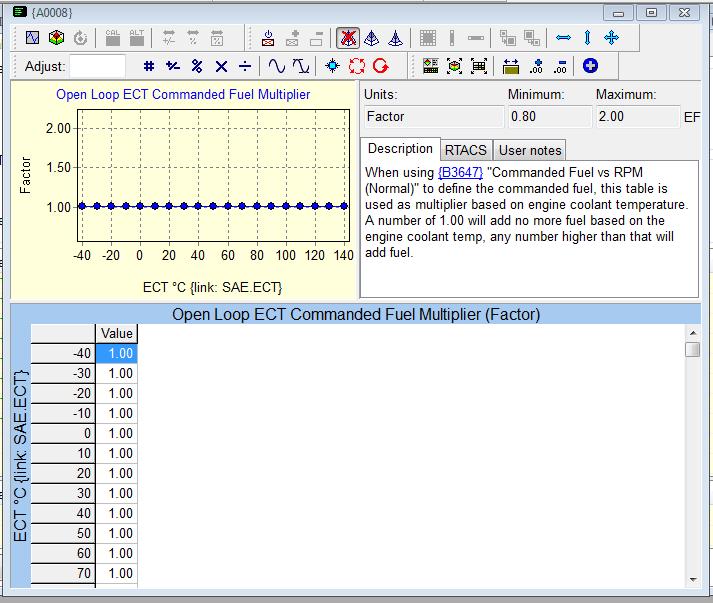Click the second overlapping squares icon
Screen dimensions: 713x603
[532, 38]
